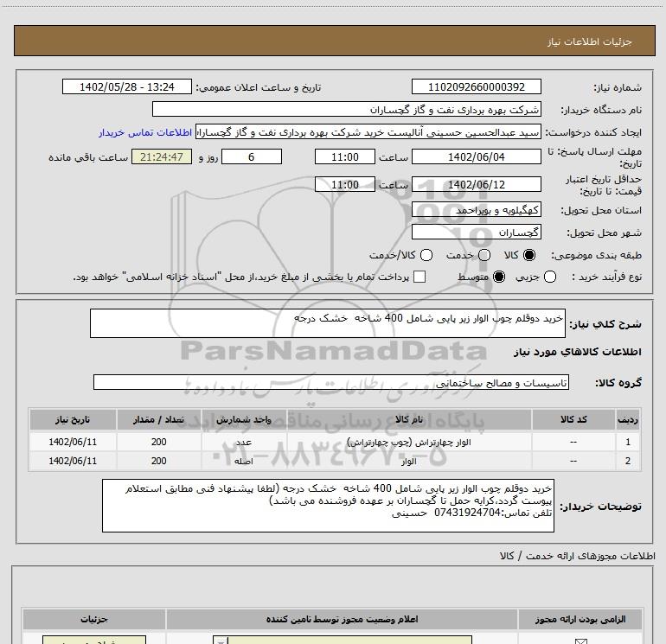The height and width of the screenshot is (644, 666).
Task: Click the گروه کالا field تاسیسات و مصالح ساختمانی
Action: (331, 382)
